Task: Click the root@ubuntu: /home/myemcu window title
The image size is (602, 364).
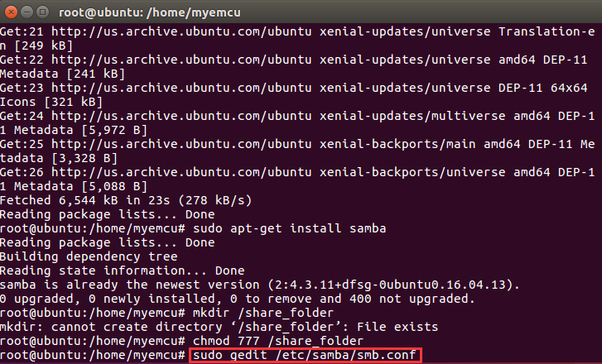Action: coord(150,12)
